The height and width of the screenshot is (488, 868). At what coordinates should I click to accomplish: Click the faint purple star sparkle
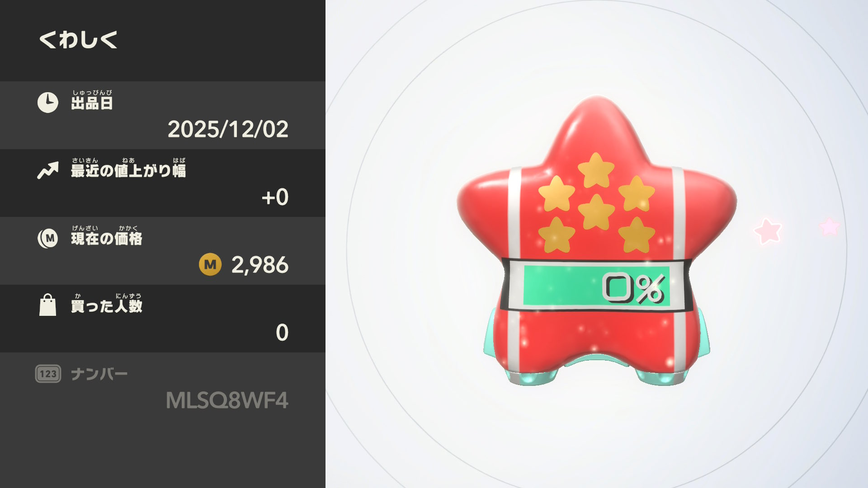point(830,226)
